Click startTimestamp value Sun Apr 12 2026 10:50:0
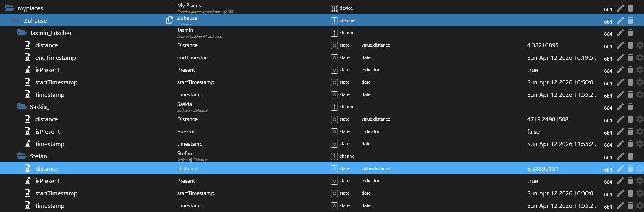The image size is (644, 212). [562, 82]
